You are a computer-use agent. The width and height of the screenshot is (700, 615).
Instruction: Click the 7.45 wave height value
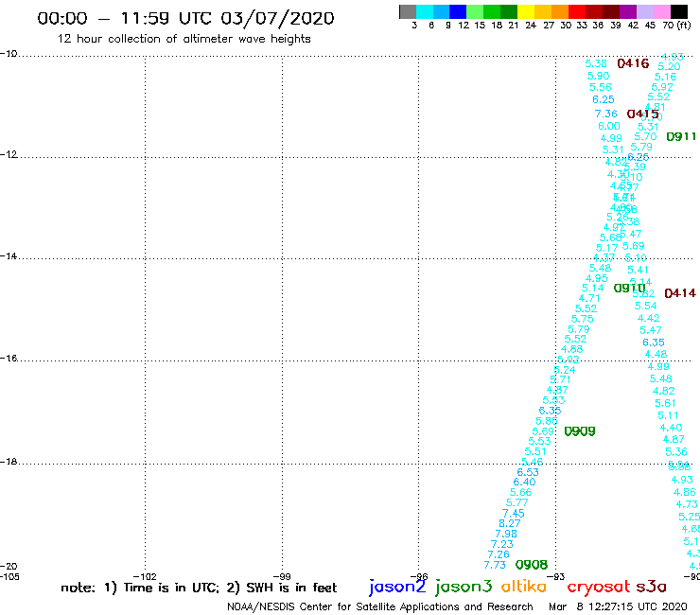click(x=514, y=513)
